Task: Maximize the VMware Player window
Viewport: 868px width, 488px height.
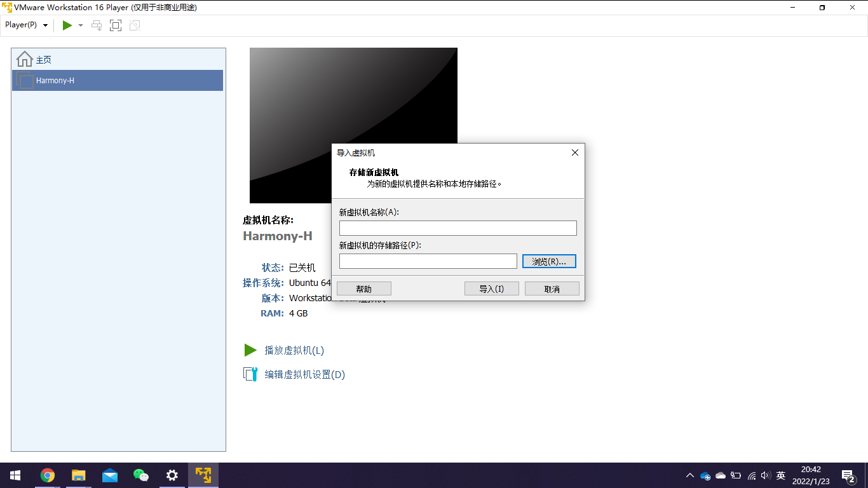Action: 822,8
